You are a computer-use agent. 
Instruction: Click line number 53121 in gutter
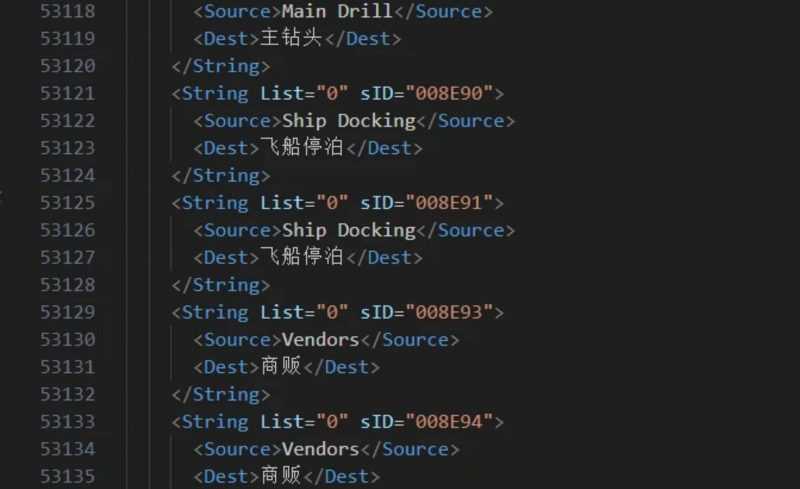click(x=67, y=94)
